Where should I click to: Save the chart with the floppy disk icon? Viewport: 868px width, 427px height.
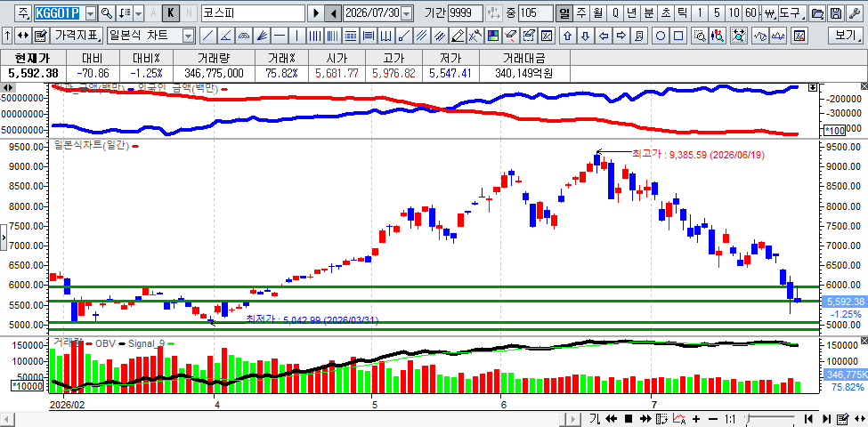coord(837,12)
